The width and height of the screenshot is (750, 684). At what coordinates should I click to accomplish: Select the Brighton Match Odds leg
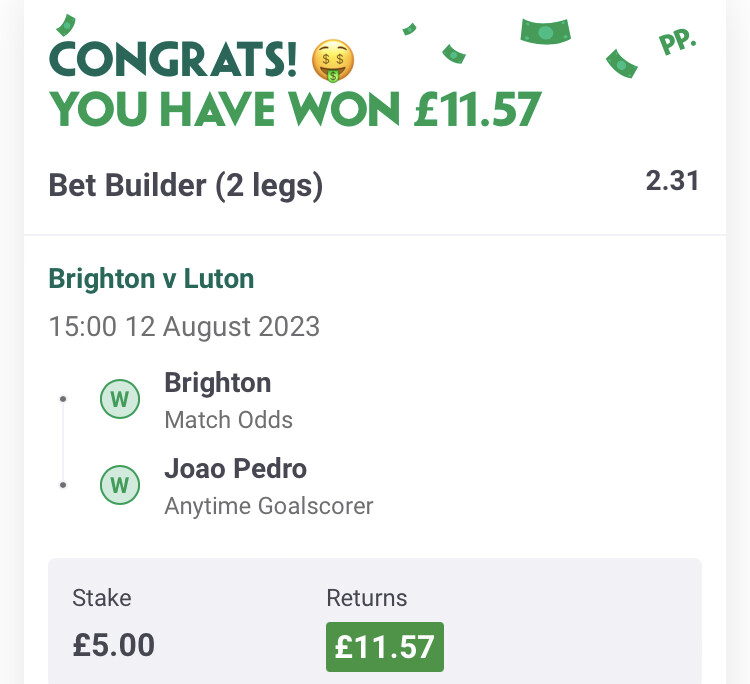point(228,400)
